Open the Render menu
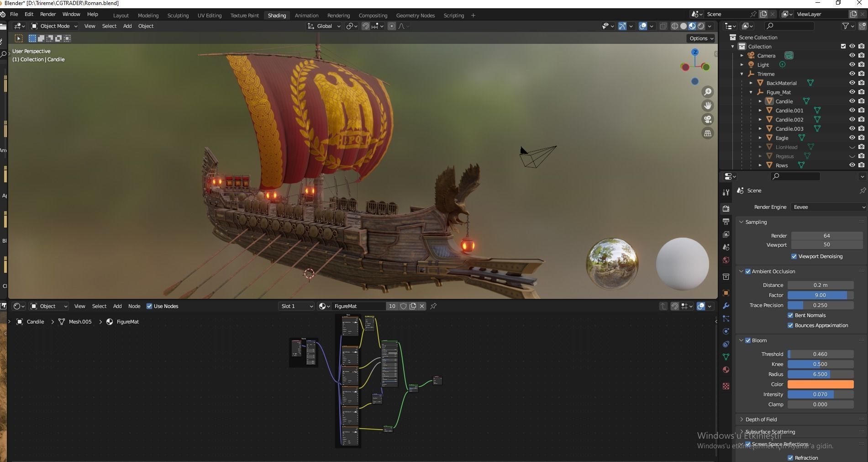 pyautogui.click(x=48, y=15)
